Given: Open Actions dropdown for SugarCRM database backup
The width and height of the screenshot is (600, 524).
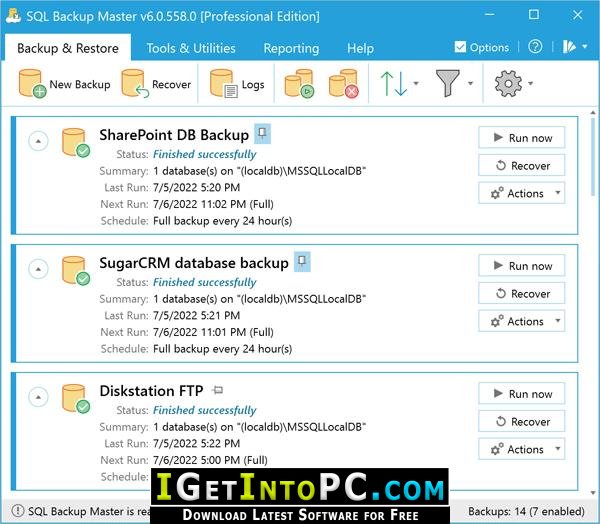Looking at the screenshot, I should click(x=521, y=321).
